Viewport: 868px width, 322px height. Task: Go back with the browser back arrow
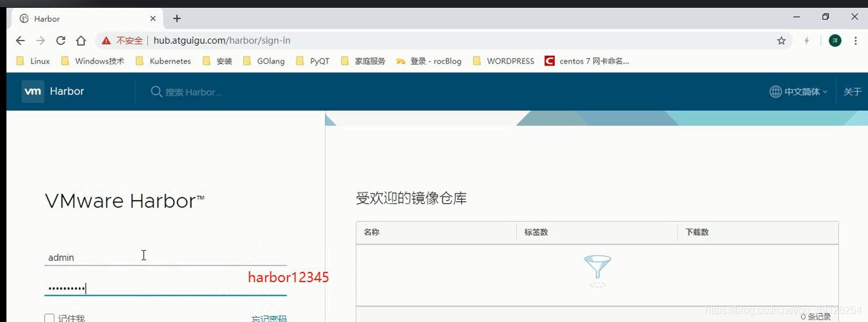(20, 40)
